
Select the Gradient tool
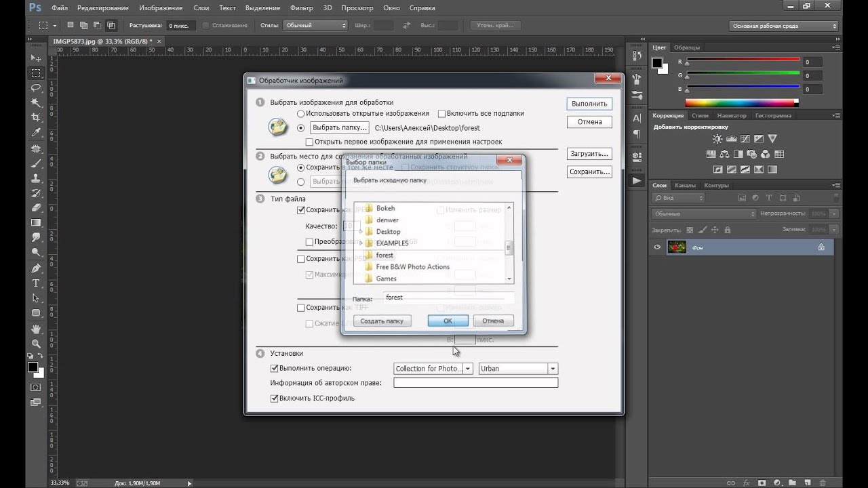[36, 223]
